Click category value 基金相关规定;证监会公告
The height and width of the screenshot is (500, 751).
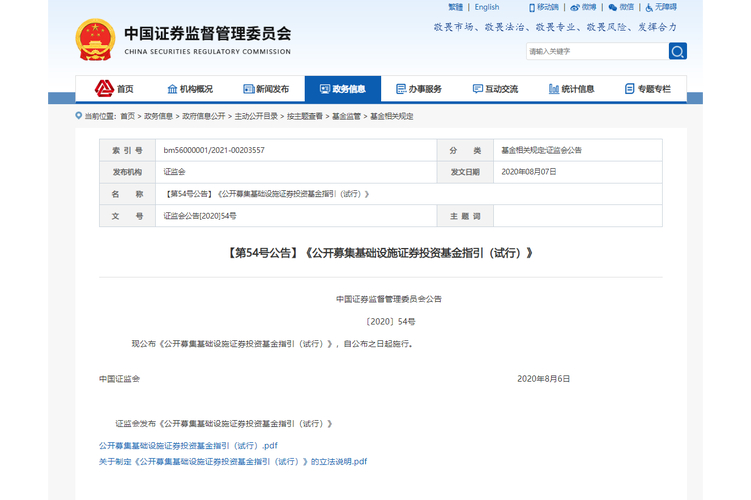(x=541, y=150)
